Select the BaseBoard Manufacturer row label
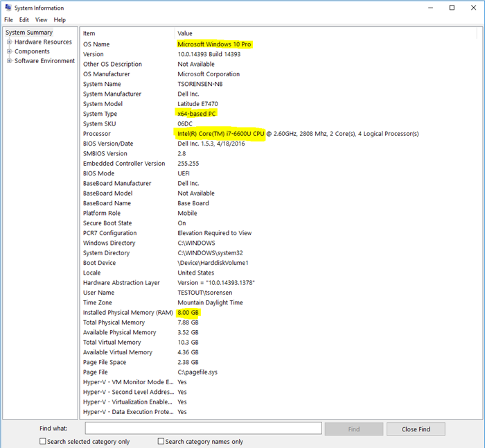 [x=117, y=183]
